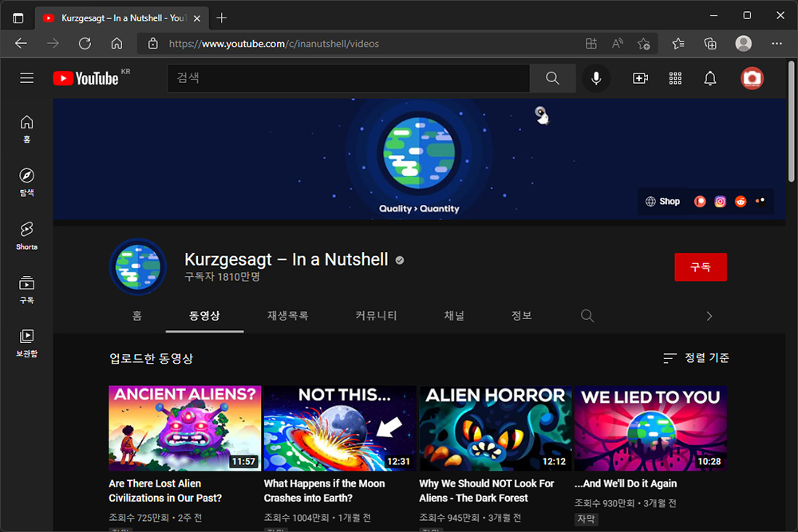The height and width of the screenshot is (532, 798).
Task: Toggle read aloud in the address bar
Action: point(618,44)
